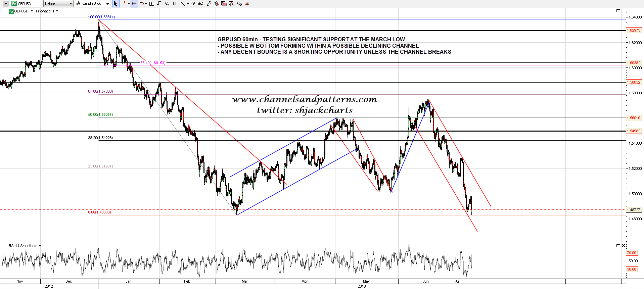The height and width of the screenshot is (289, 644).
Task: Close the RSI indicator pane
Action: [623, 246]
